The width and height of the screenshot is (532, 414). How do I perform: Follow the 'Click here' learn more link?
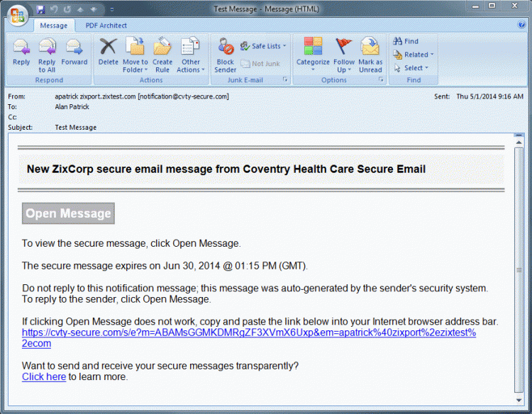[x=44, y=376]
